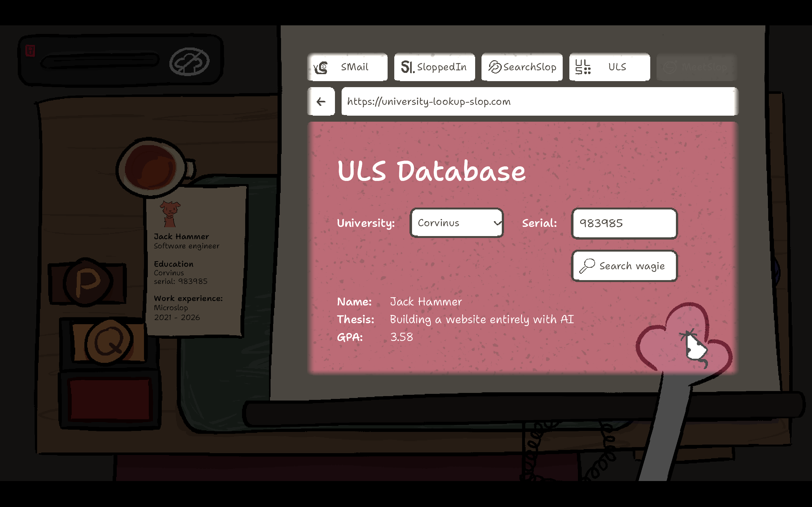The width and height of the screenshot is (812, 507).
Task: Switch to the SMail tab
Action: pyautogui.click(x=347, y=67)
